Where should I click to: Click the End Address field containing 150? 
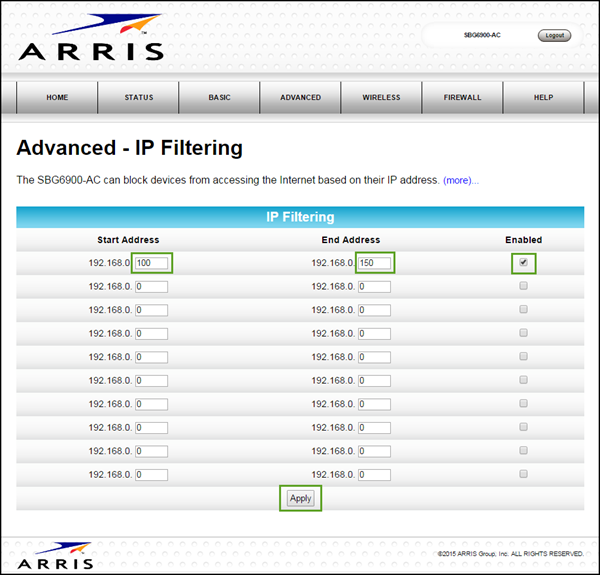pyautogui.click(x=374, y=263)
